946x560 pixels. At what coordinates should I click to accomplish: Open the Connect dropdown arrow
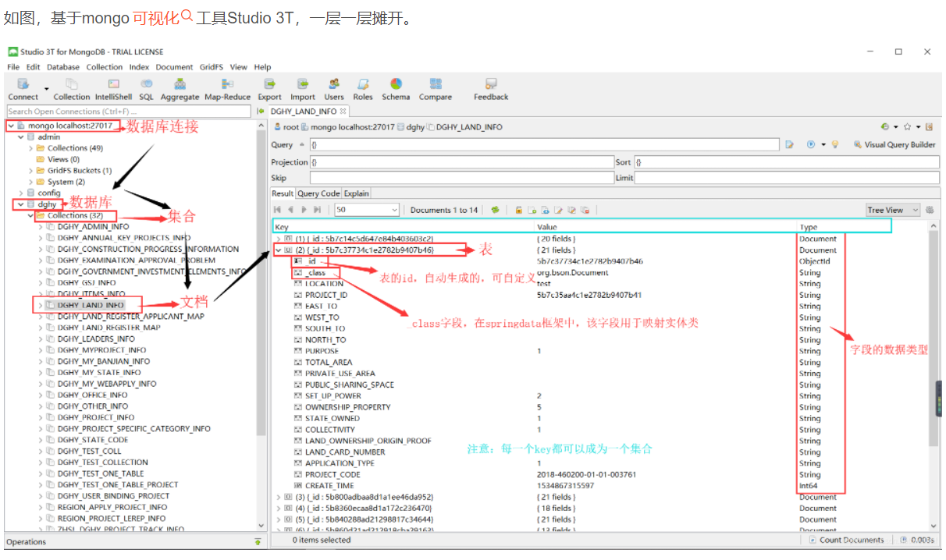click(46, 88)
